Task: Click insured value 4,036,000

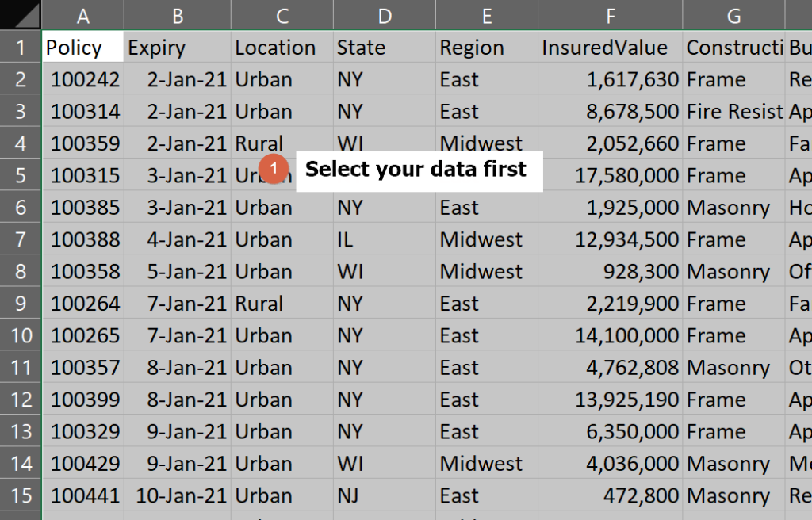Action: pos(610,462)
